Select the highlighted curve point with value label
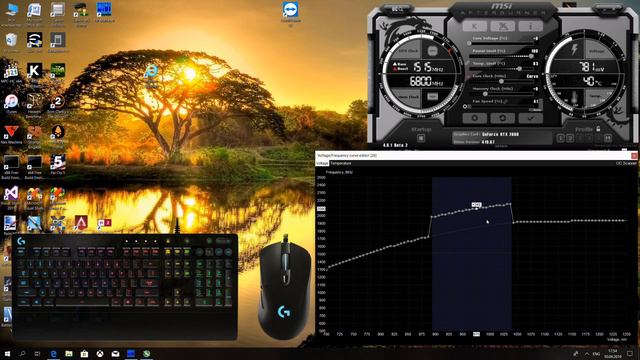The height and width of the screenshot is (360, 640). pyautogui.click(x=476, y=209)
